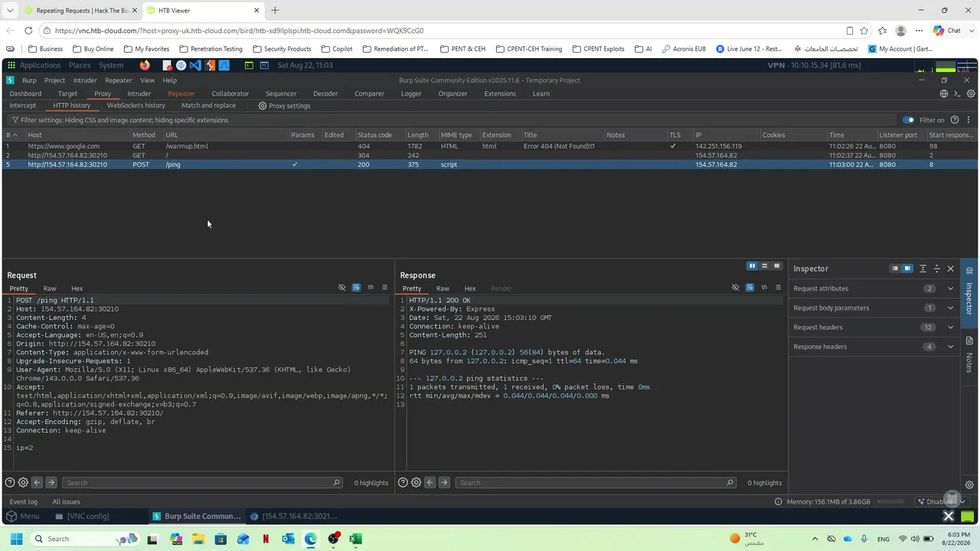Open Windows Start menu
Image resolution: width=980 pixels, height=551 pixels.
pos(16,539)
